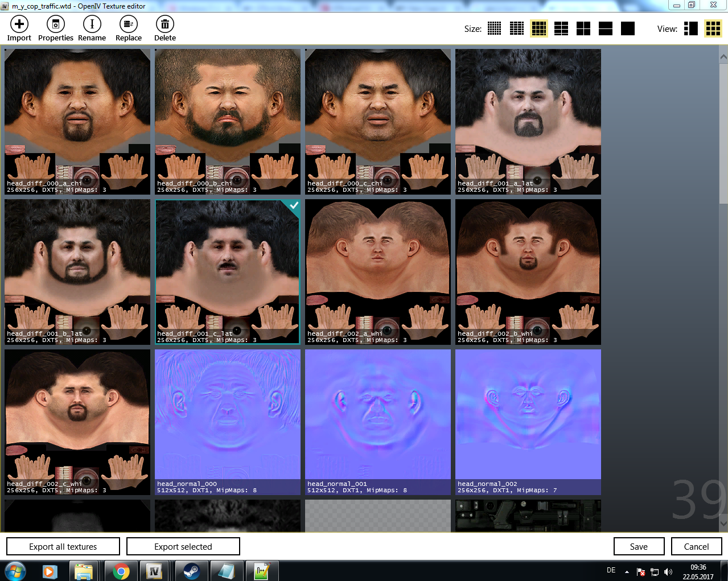Click the scrollbar up arrow
Viewport: 728px width, 581px height.
[x=723, y=57]
